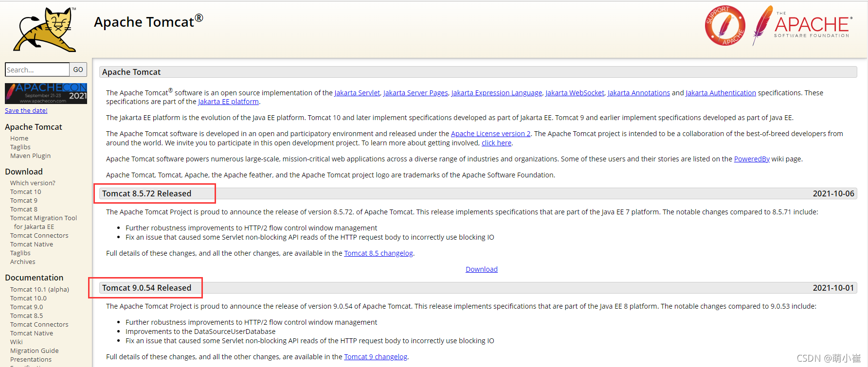The image size is (868, 367).
Task: Open Tomcat Migration Tool for Jakarta EE
Action: [44, 223]
